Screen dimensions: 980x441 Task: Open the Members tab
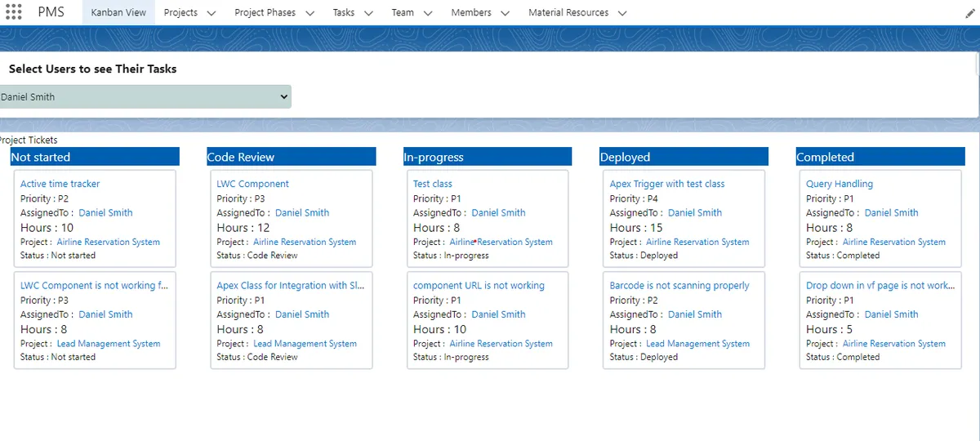coord(471,13)
